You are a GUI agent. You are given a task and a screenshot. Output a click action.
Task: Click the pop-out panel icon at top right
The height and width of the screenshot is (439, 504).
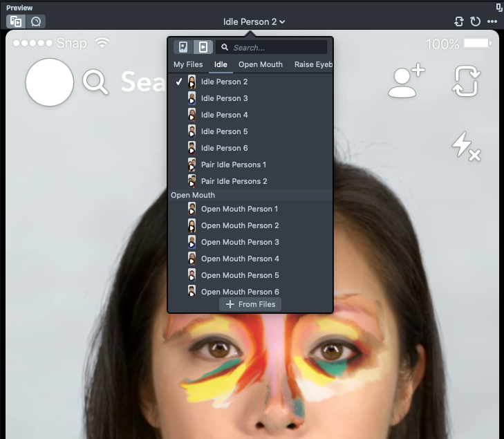pos(499,7)
